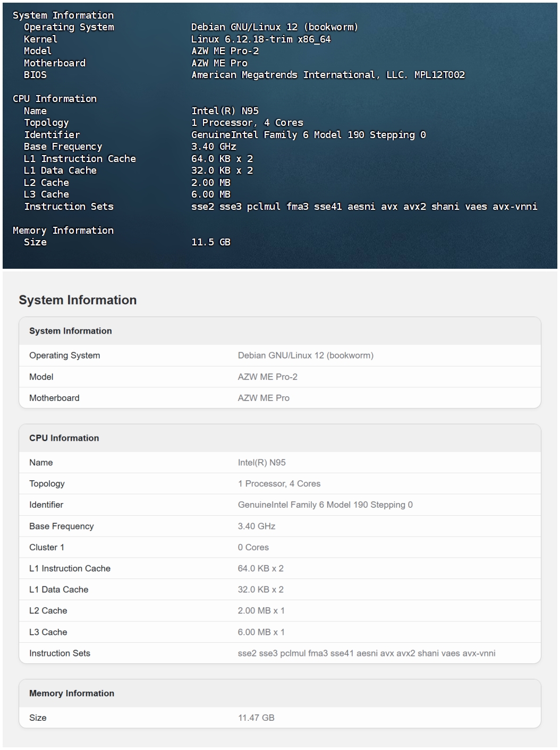Viewport: 560px width, 750px height.
Task: Click the terminal's L1 Data Cache label
Action: [60, 171]
